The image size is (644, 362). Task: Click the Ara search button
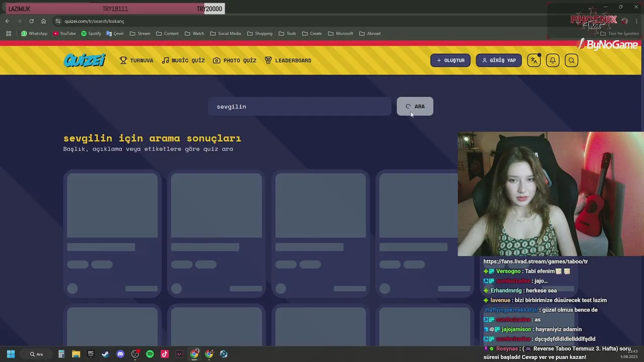[x=415, y=107]
